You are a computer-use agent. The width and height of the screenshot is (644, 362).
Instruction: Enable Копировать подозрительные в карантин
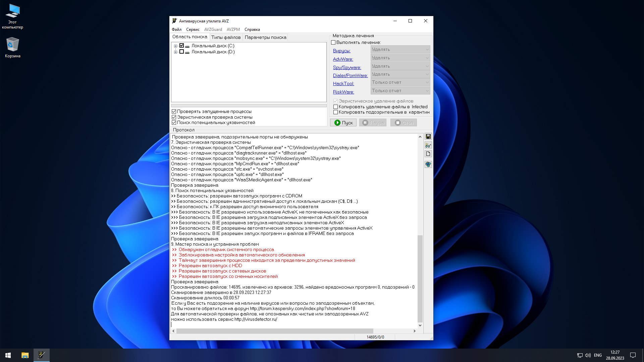[x=335, y=112]
